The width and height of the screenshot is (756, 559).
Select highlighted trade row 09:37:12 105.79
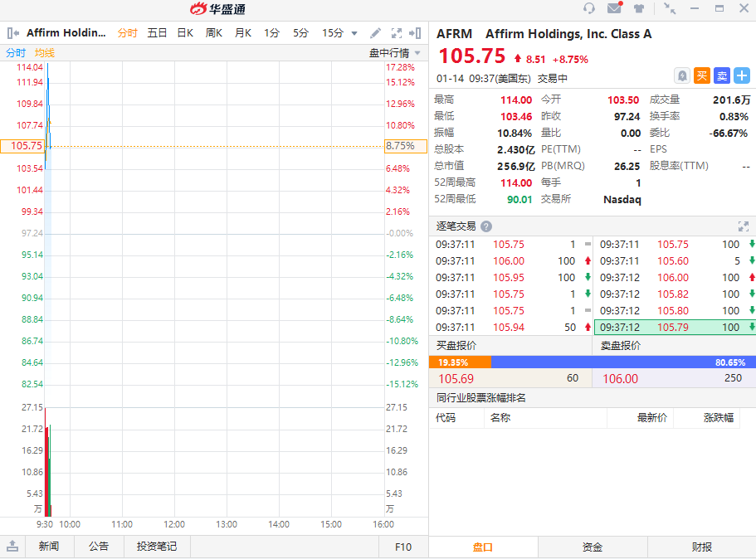click(x=675, y=328)
